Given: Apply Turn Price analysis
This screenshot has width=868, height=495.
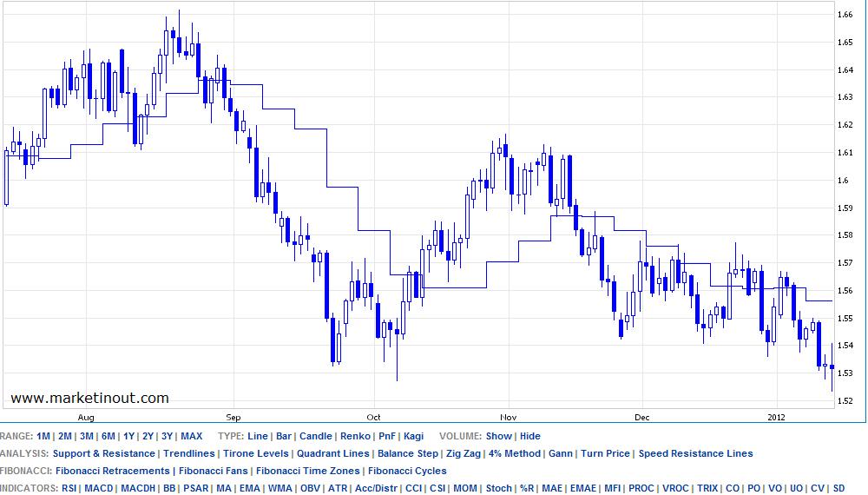Looking at the screenshot, I should tap(605, 453).
